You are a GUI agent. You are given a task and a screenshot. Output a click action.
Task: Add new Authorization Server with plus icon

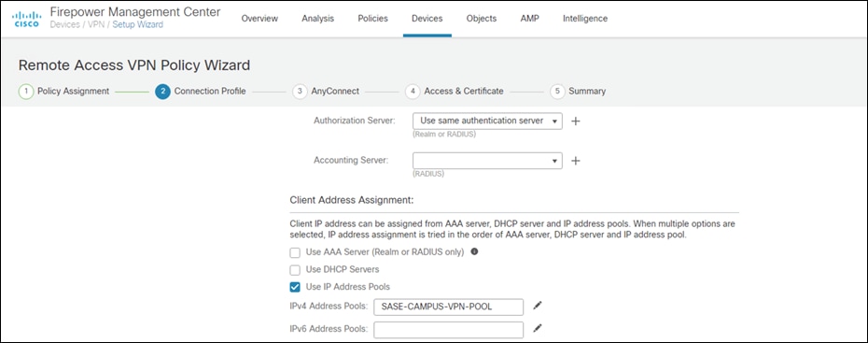pos(576,121)
